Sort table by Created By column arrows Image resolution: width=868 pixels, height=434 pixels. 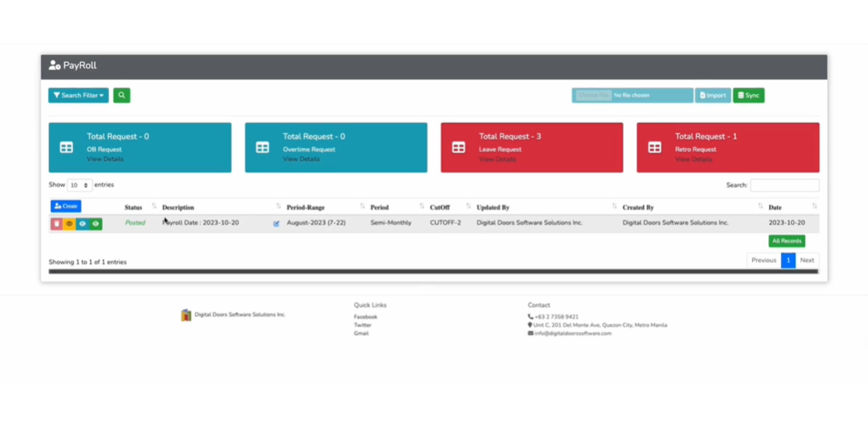point(760,206)
